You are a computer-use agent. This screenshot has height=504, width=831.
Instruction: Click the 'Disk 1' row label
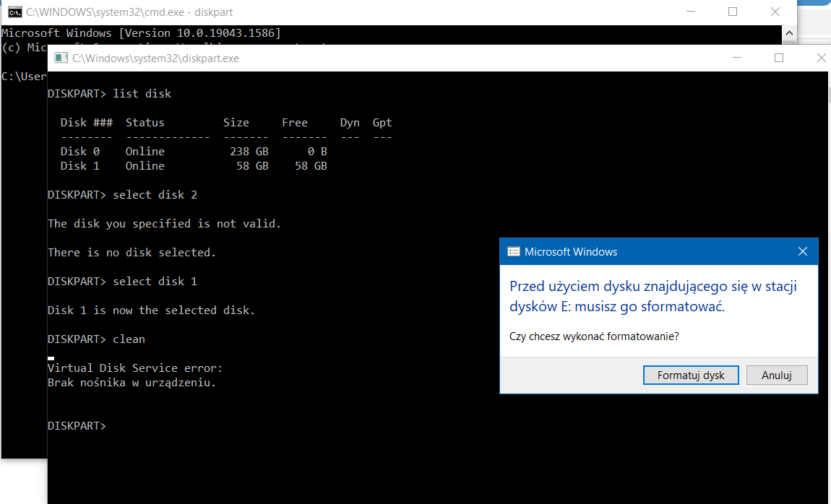80,165
